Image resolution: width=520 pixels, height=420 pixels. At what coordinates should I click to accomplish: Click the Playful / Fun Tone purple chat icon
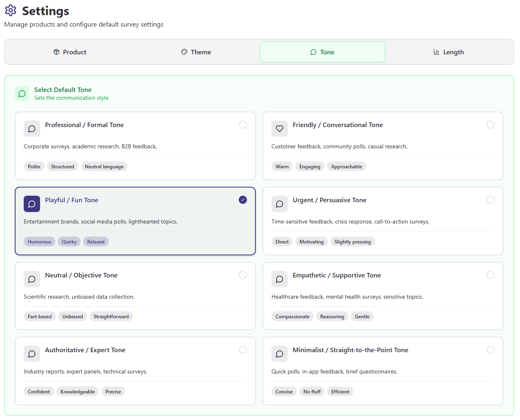(32, 204)
